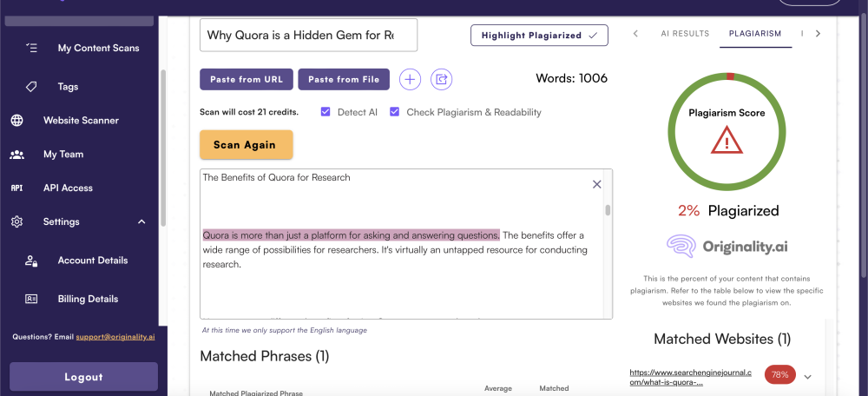Click Paste from File button

click(x=344, y=79)
